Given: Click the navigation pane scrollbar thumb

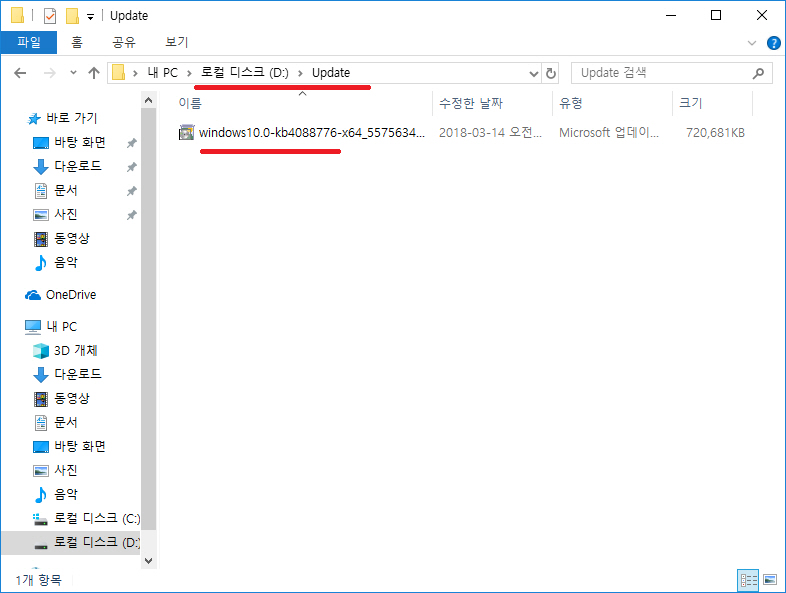Looking at the screenshot, I should click(x=148, y=319).
